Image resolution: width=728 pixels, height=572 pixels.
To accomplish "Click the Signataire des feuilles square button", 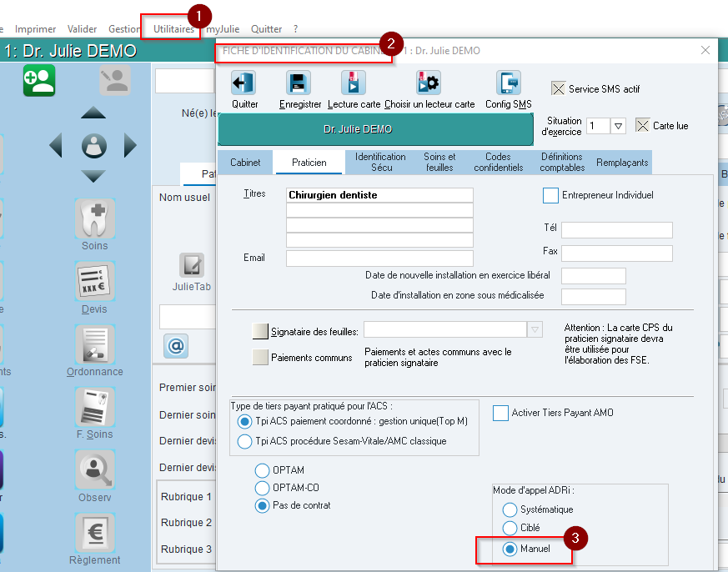I will [x=260, y=332].
